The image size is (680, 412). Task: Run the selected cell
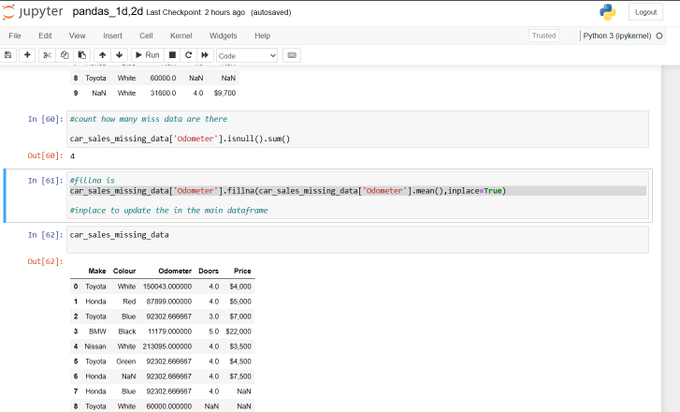point(147,55)
